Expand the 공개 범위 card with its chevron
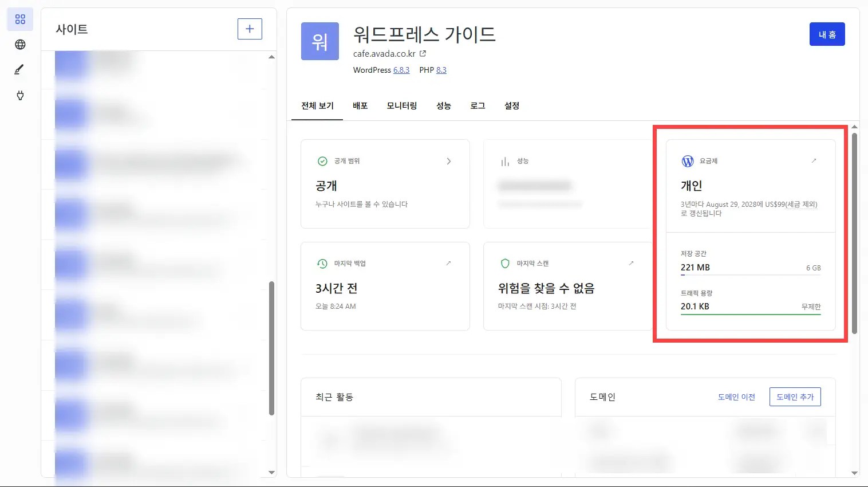868x487 pixels. point(449,161)
